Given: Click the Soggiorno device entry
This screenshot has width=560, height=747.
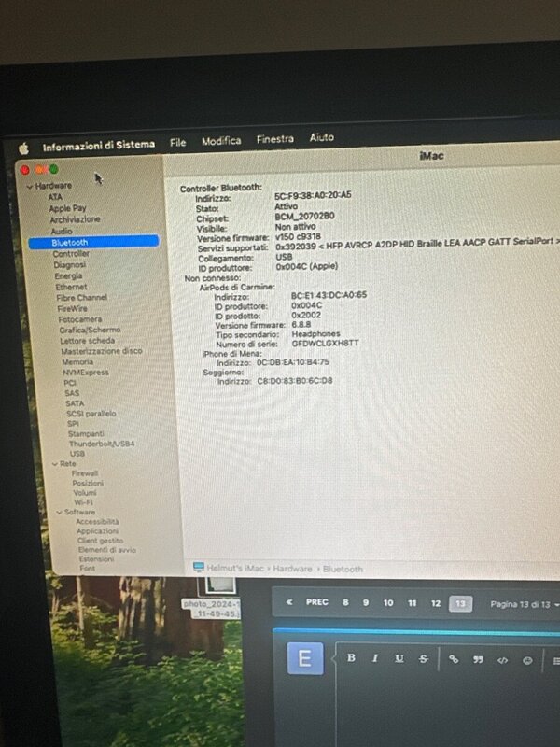Looking at the screenshot, I should (x=223, y=372).
